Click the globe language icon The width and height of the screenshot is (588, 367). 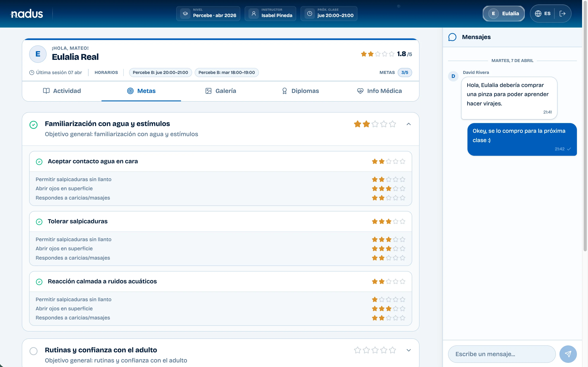click(x=538, y=14)
